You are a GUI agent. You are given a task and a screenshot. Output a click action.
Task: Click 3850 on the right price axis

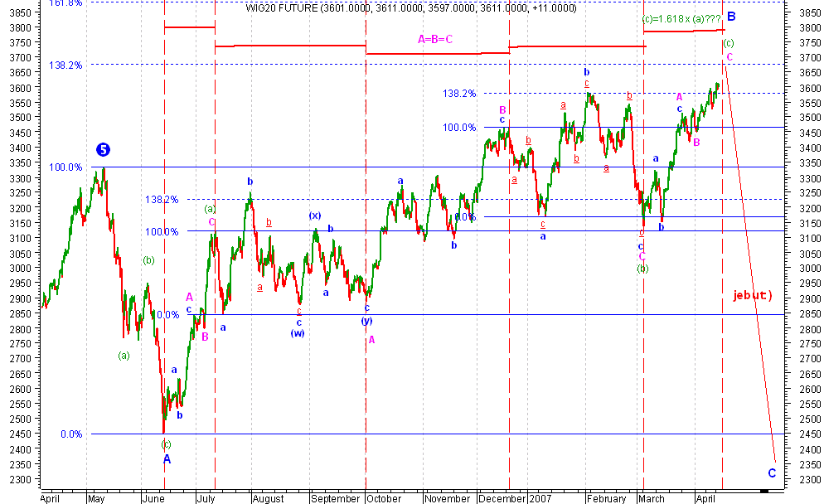[810, 12]
